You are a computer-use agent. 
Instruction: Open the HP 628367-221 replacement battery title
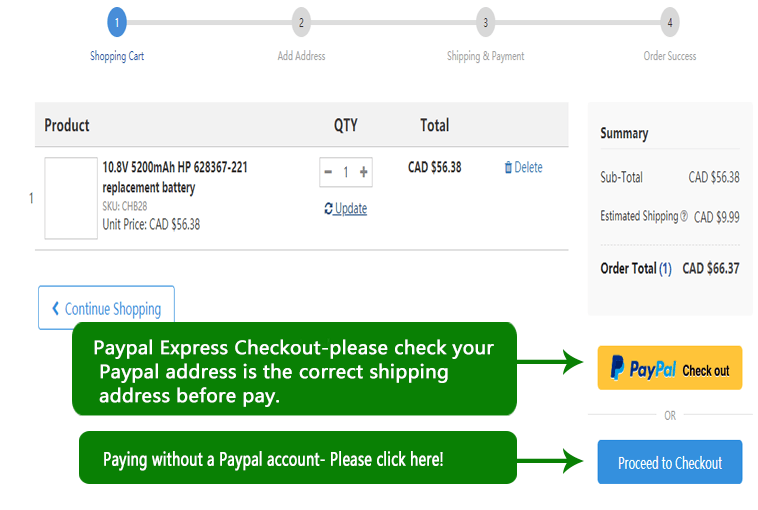click(x=175, y=177)
